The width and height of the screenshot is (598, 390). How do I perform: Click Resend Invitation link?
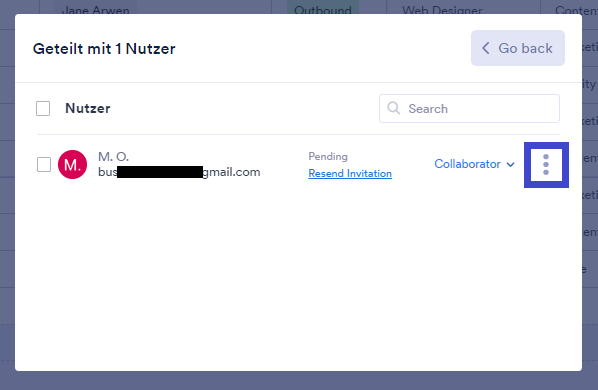(350, 173)
